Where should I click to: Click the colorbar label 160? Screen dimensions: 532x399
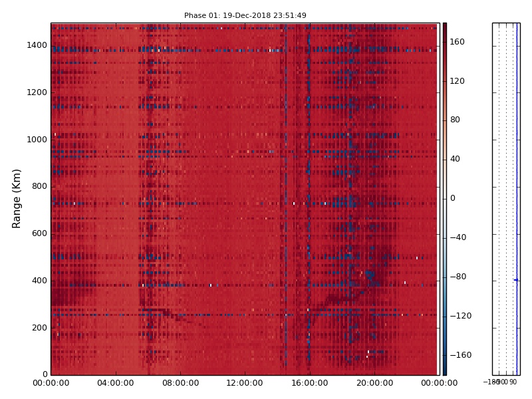click(x=457, y=42)
